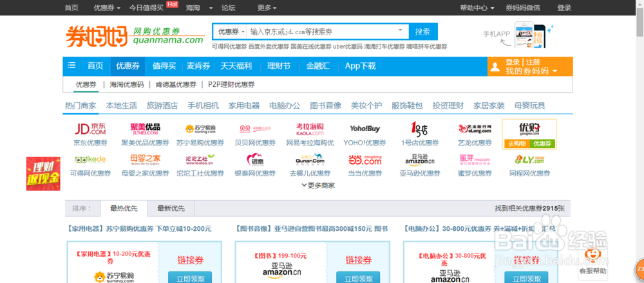644x283 pixels.
Task: Click the 当当 dangdang.com logo
Action: coord(365,159)
